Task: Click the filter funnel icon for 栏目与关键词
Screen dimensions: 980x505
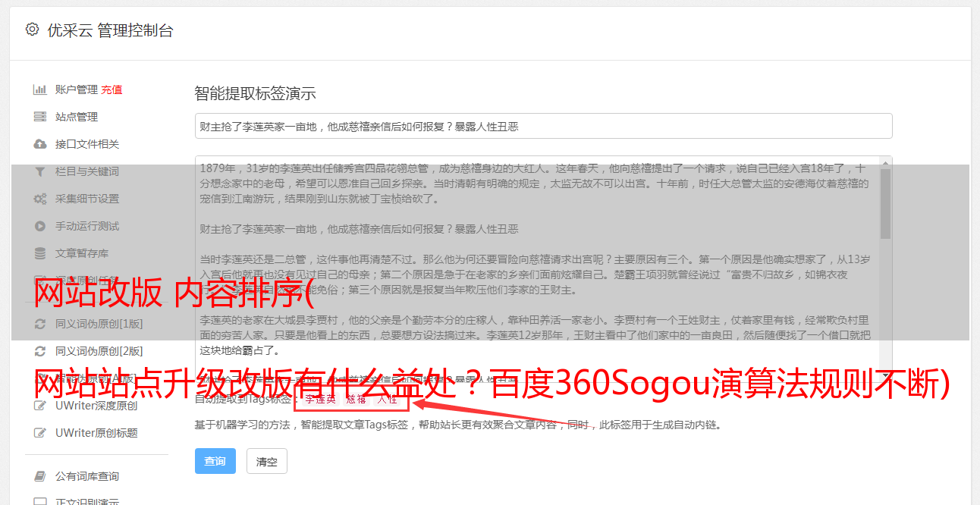Action: [40, 171]
